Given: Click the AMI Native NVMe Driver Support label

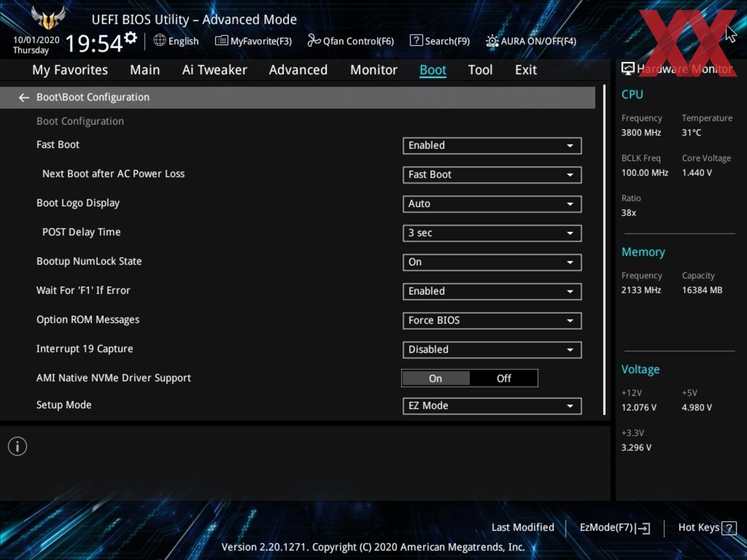Looking at the screenshot, I should pyautogui.click(x=114, y=378).
